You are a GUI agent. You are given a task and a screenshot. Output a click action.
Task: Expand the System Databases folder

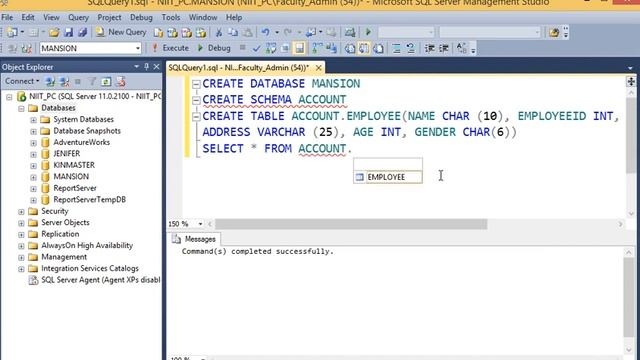tap(33, 120)
